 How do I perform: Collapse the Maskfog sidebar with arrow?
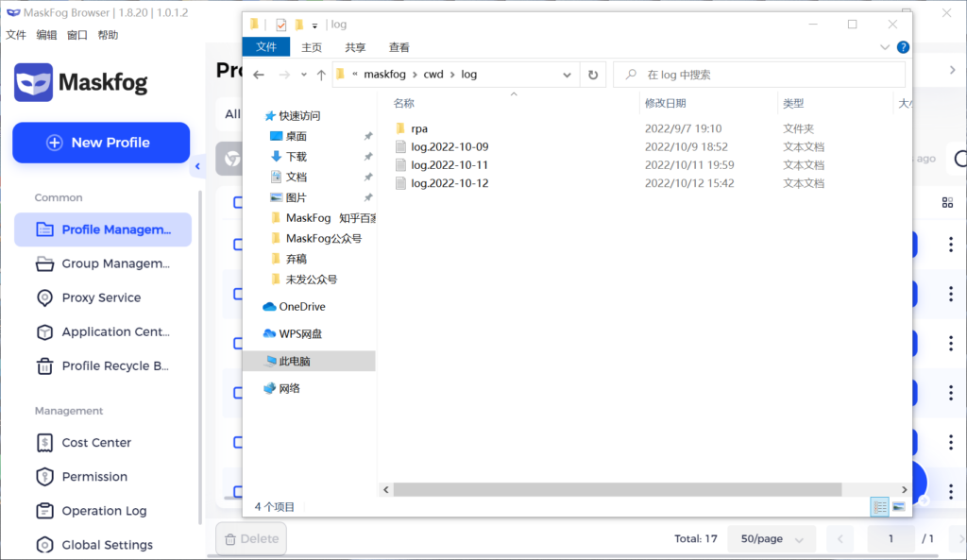click(197, 166)
